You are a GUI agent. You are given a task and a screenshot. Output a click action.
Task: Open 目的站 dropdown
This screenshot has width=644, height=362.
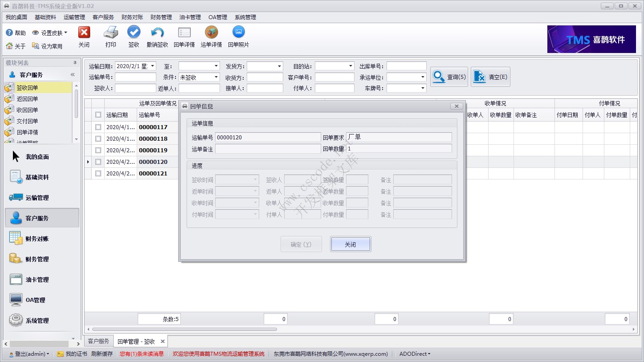[x=351, y=66]
